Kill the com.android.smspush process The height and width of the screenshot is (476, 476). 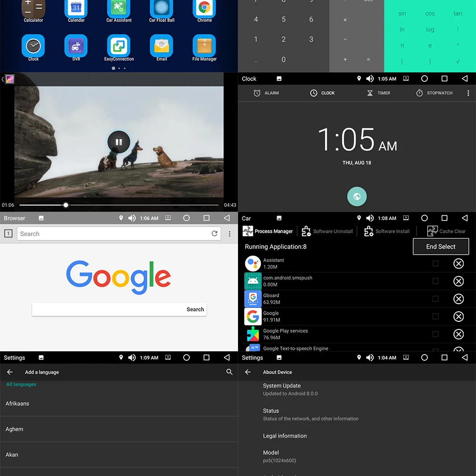[x=458, y=281]
